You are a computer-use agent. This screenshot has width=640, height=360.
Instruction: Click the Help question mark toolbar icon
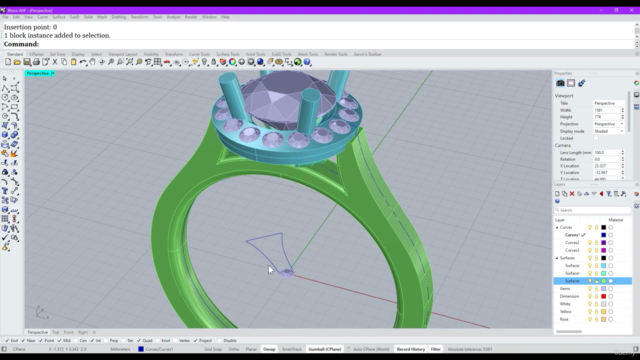(x=307, y=62)
